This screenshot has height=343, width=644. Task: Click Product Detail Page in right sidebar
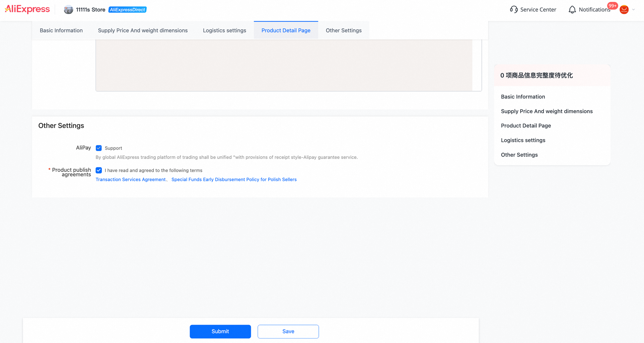point(526,126)
